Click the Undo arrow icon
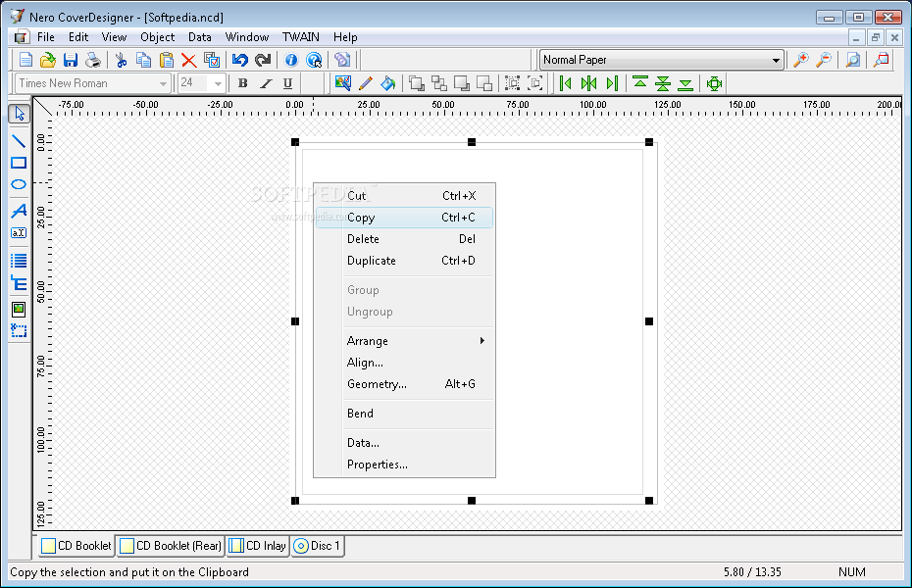 pos(239,60)
